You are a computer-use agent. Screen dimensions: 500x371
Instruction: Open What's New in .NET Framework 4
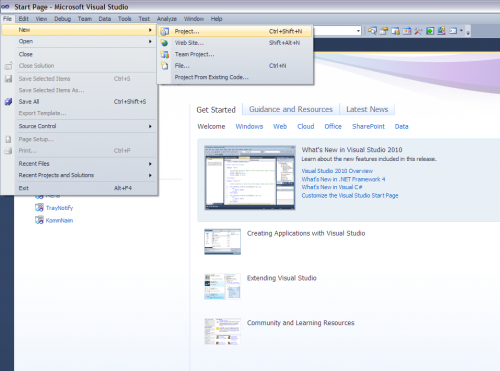pyautogui.click(x=343, y=179)
